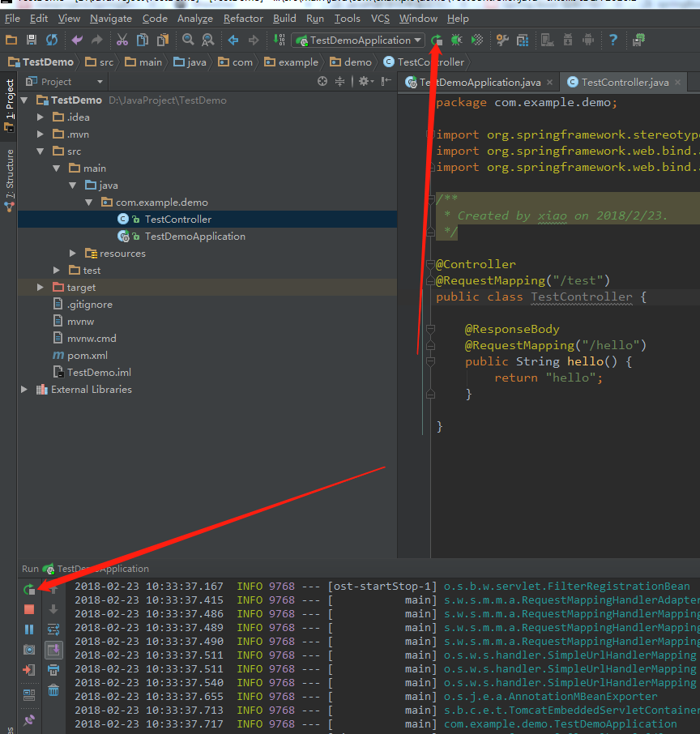Image resolution: width=700 pixels, height=734 pixels.
Task: Stop the application with the red square
Action: (x=29, y=609)
